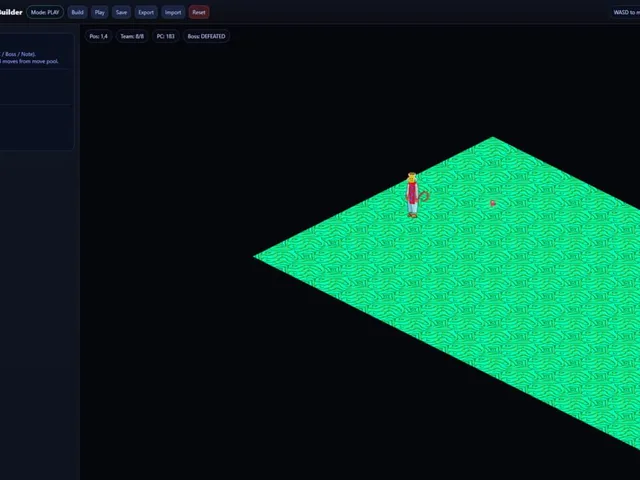Select the Pos 1,4 status badge
Viewport: 640px width, 480px height.
(x=98, y=36)
